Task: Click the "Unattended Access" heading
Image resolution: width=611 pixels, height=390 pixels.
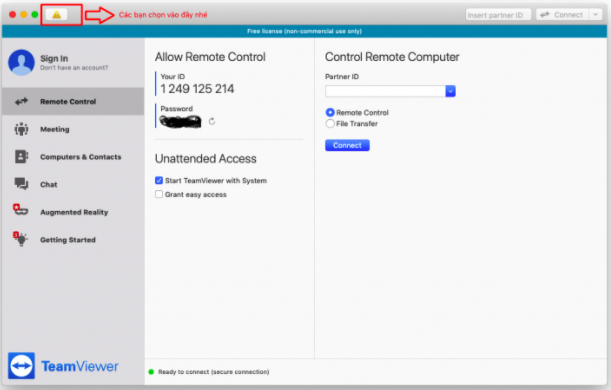Action: point(206,159)
